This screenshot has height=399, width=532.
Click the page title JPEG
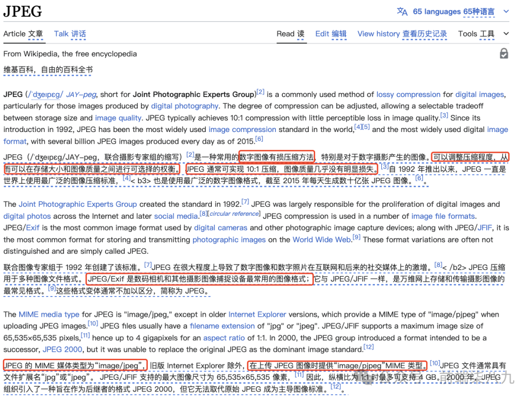(x=23, y=11)
